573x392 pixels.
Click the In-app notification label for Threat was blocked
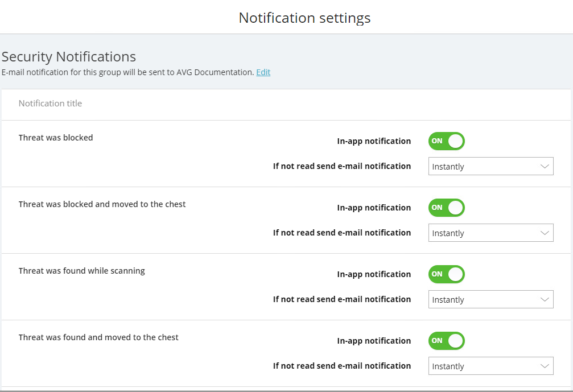374,141
